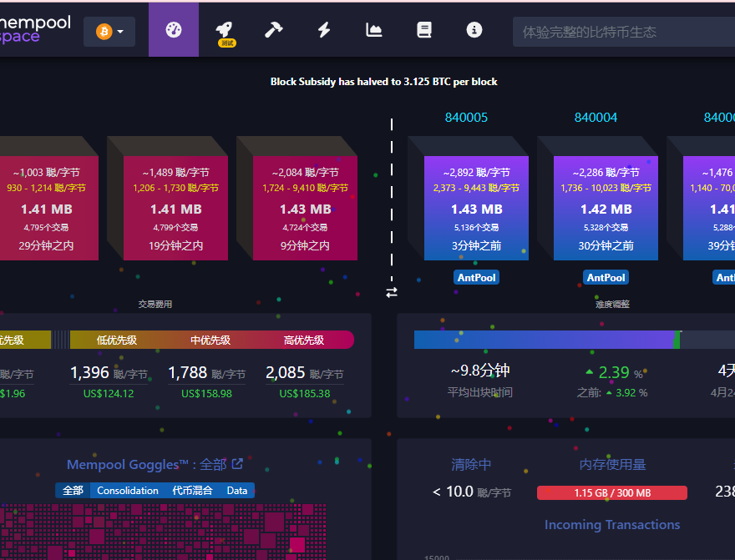Click the 内存使用量 label
Image resolution: width=735 pixels, height=560 pixels.
[612, 465]
